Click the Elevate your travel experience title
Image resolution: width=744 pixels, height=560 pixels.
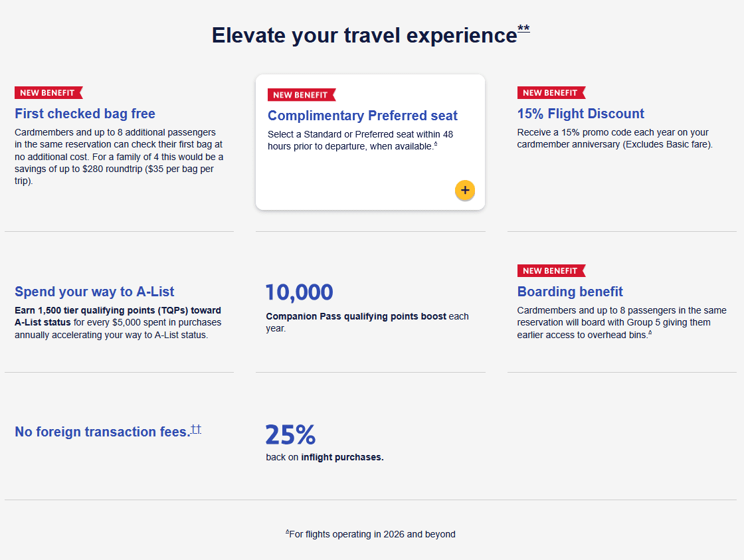pyautogui.click(x=364, y=35)
